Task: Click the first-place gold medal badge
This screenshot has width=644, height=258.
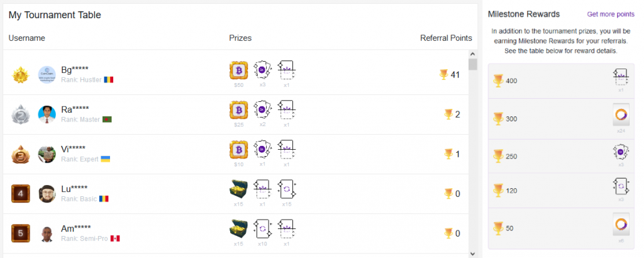Action: (20, 75)
